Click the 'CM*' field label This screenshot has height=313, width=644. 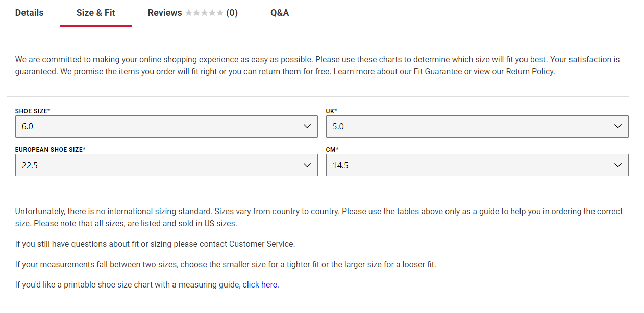[332, 150]
